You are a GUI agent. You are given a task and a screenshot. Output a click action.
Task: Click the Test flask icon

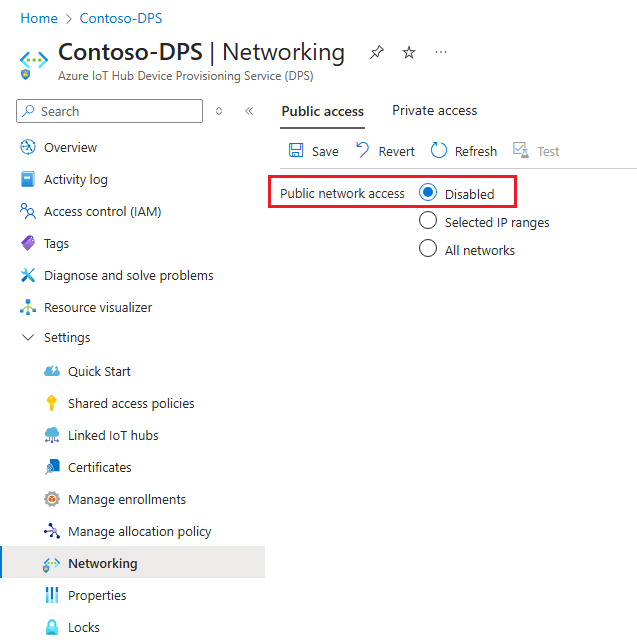[x=521, y=150]
